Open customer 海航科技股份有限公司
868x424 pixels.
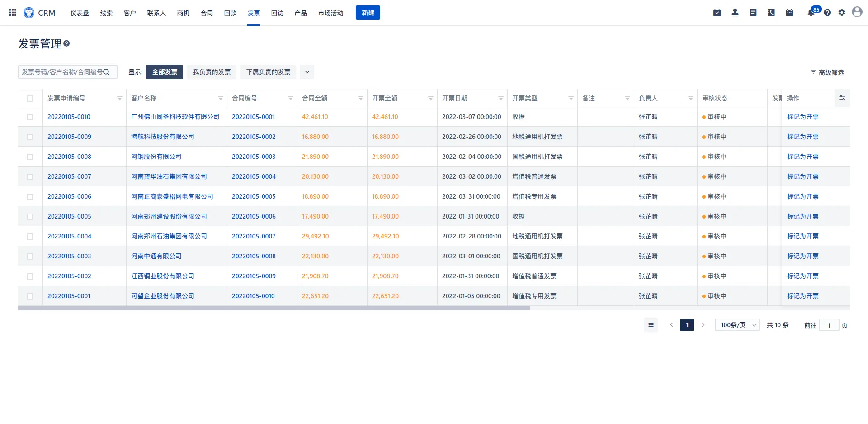click(x=163, y=137)
